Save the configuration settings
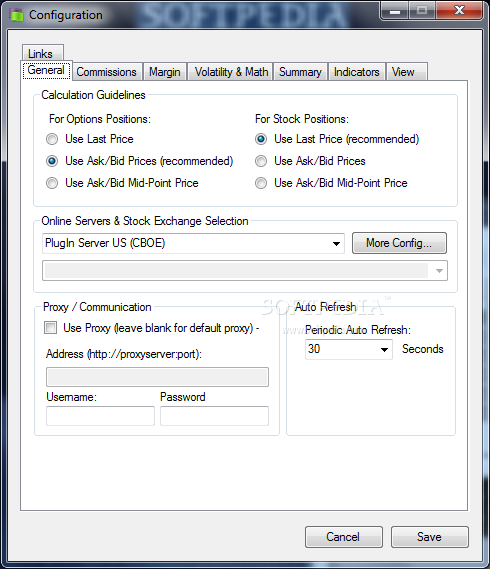The height and width of the screenshot is (569, 490). tap(429, 537)
